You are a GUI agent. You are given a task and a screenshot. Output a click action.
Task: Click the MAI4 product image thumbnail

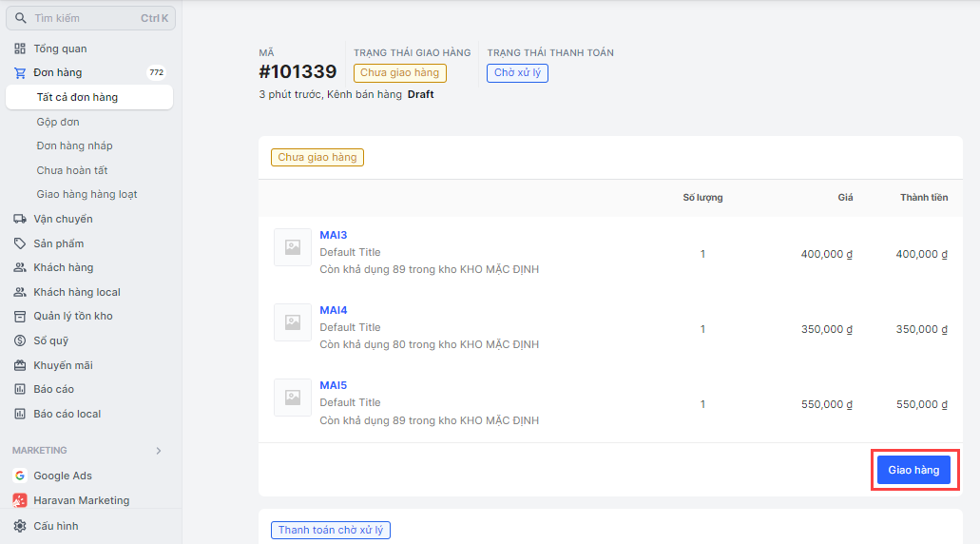coord(293,322)
